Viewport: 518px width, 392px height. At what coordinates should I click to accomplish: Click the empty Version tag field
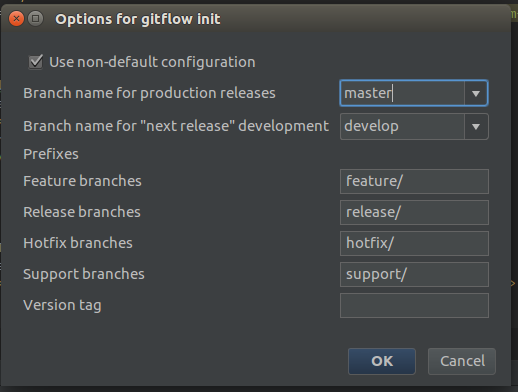[414, 305]
